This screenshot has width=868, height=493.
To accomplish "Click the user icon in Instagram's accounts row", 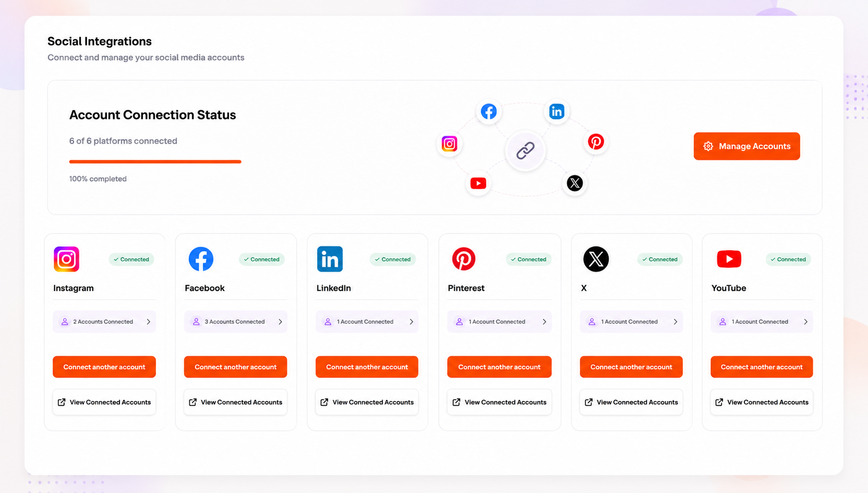I will (x=65, y=322).
